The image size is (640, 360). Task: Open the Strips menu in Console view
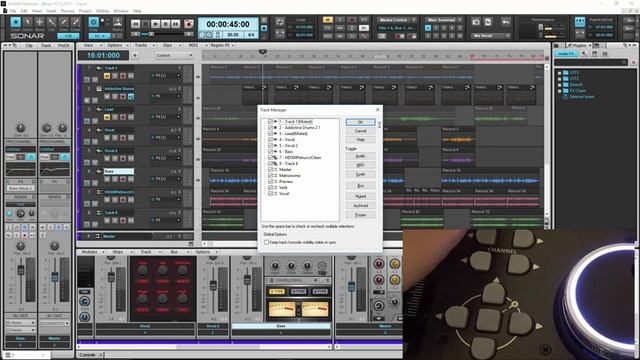(x=119, y=252)
